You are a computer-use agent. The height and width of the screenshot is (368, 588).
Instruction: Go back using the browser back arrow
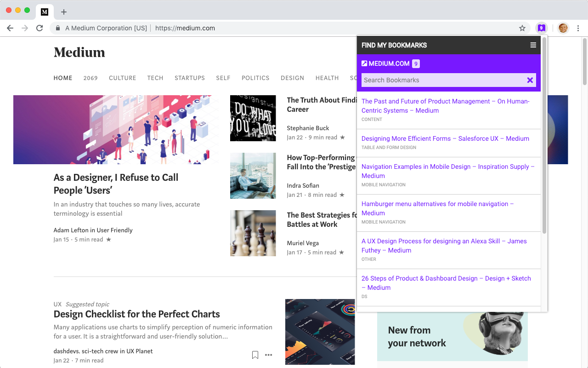10,28
